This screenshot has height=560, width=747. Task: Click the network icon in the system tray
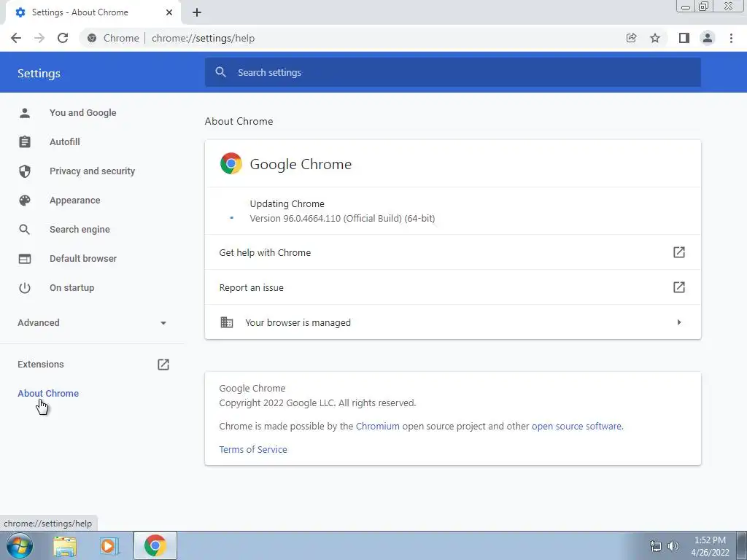pos(656,546)
